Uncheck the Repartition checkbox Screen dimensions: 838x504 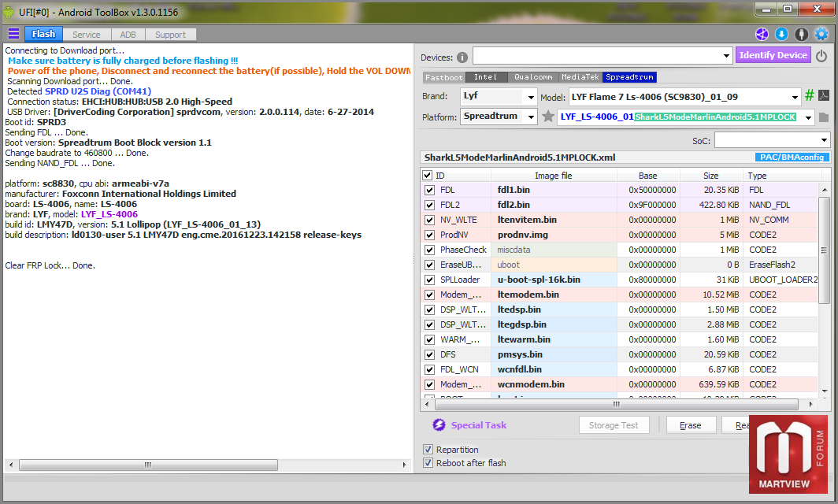pos(428,450)
